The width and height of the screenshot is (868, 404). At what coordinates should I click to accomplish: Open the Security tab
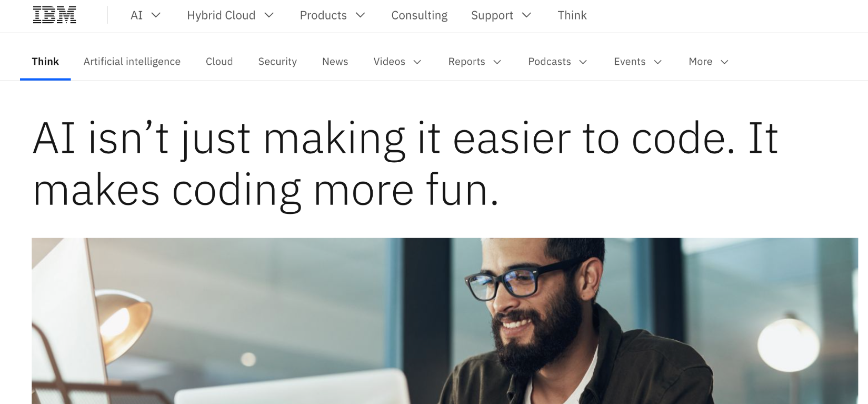[277, 62]
